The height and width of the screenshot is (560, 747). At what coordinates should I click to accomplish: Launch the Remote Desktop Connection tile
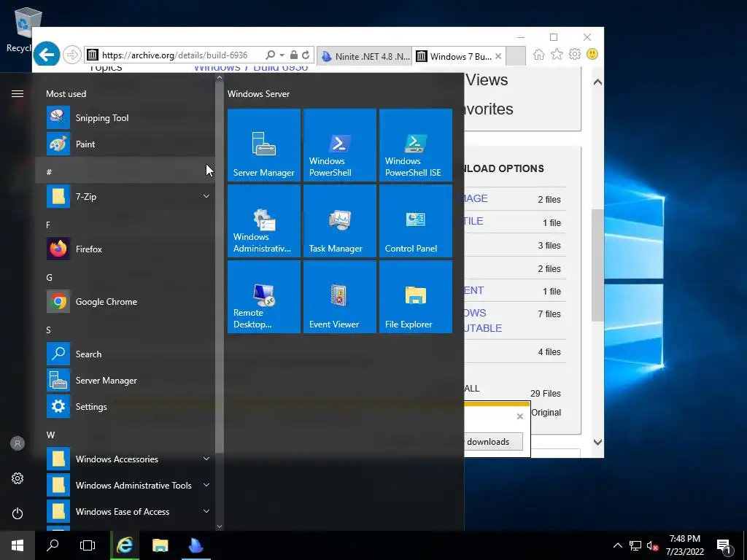click(264, 297)
